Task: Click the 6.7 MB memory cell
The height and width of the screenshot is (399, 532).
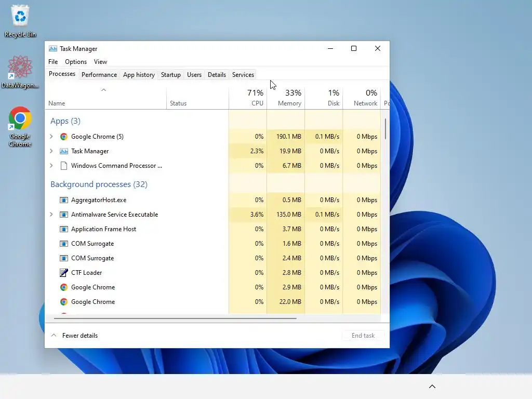Action: [x=286, y=166]
